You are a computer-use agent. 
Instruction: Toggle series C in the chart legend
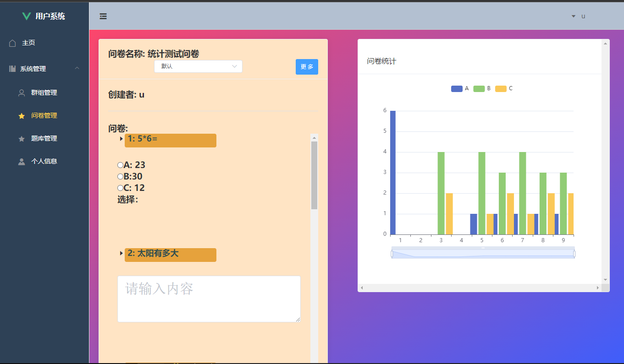pyautogui.click(x=504, y=89)
